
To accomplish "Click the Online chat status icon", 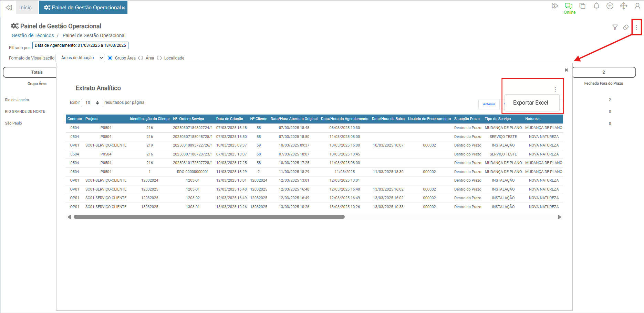I will 569,6.
